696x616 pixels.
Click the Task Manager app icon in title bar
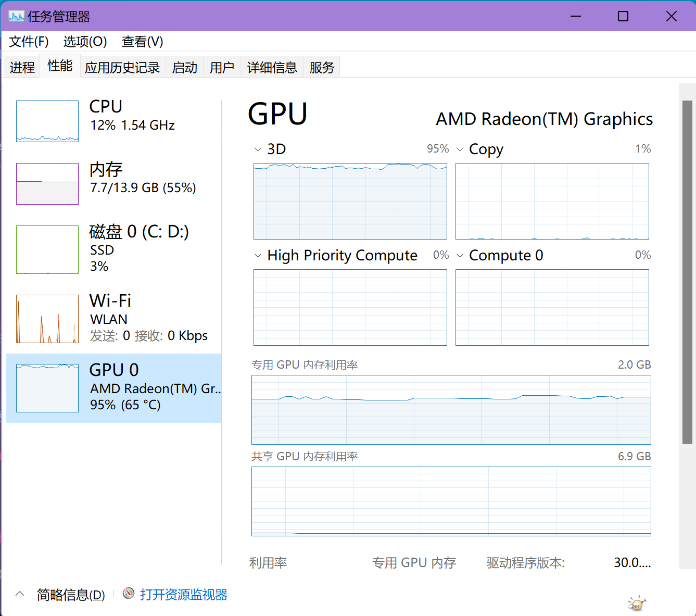pyautogui.click(x=16, y=16)
